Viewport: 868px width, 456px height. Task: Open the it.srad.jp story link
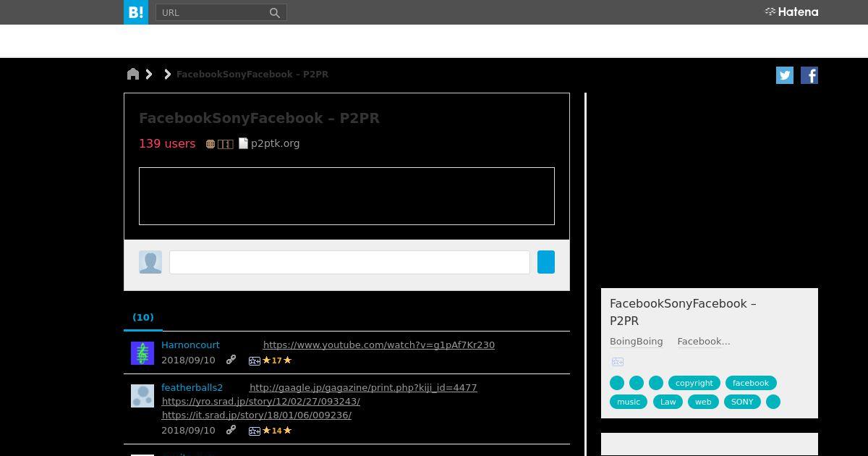click(x=257, y=415)
